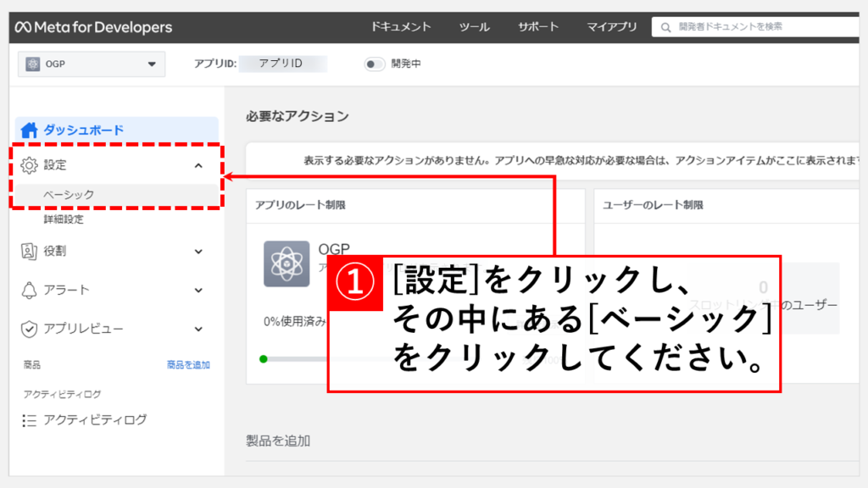Click the Alerts bell icon
The height and width of the screenshot is (488, 868).
tap(29, 290)
